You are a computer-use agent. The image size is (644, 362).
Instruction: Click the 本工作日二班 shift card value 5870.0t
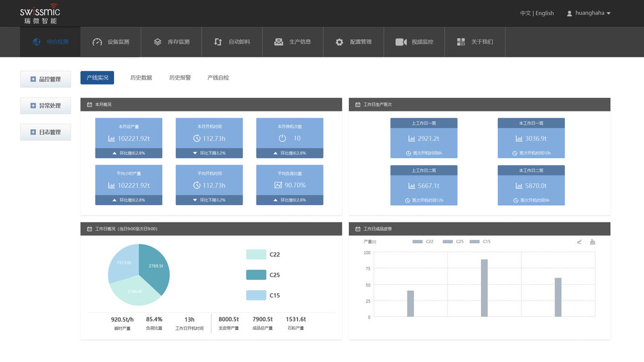535,186
